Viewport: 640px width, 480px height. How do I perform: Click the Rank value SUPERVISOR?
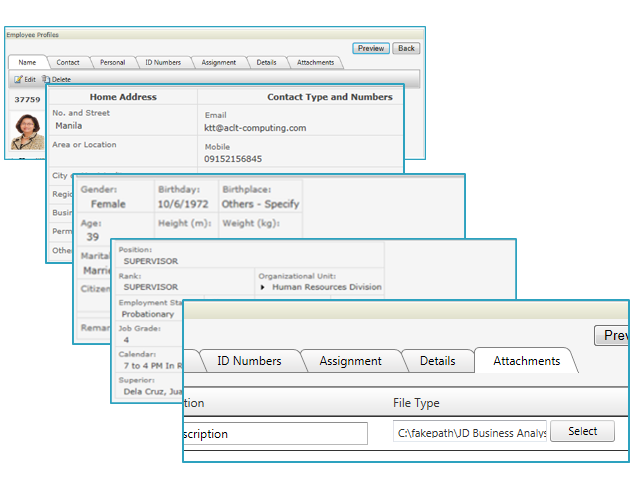click(x=151, y=287)
